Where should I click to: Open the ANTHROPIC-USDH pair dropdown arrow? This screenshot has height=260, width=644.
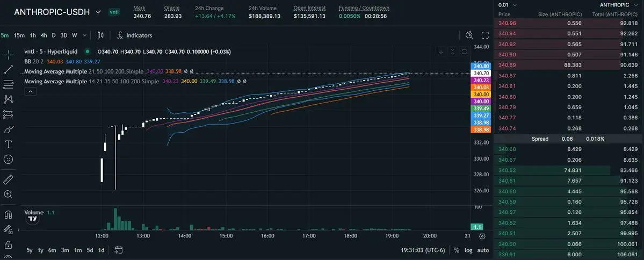pyautogui.click(x=98, y=12)
